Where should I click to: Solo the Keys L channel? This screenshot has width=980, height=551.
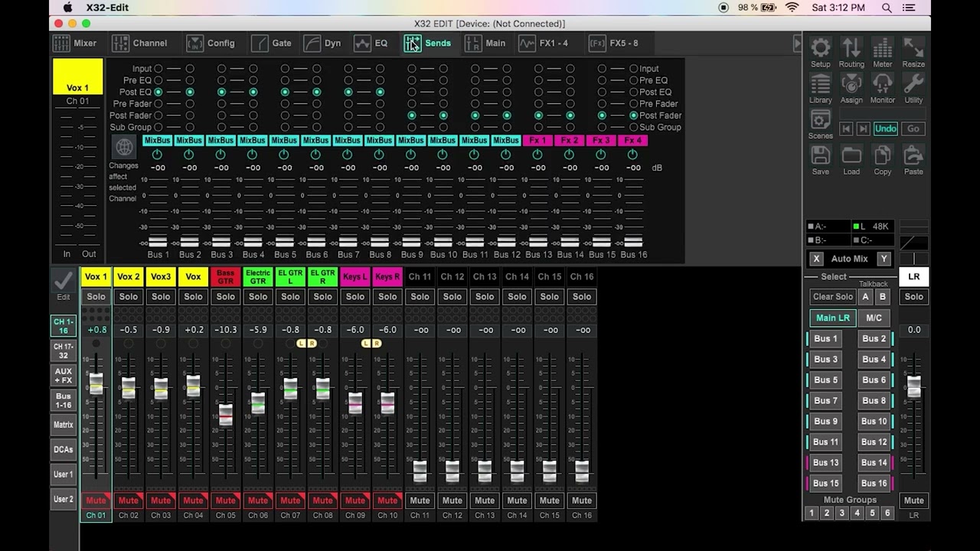tap(355, 297)
